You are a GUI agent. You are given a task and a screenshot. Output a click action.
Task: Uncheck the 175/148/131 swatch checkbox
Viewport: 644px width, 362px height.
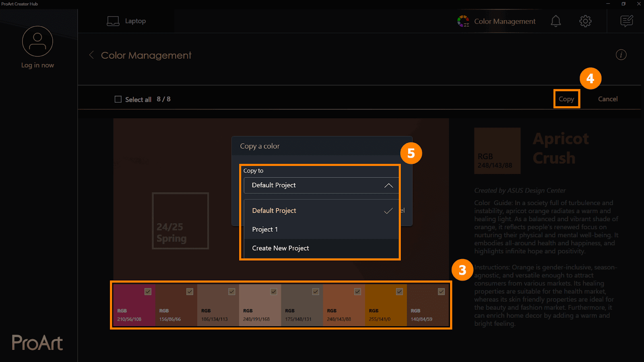[x=316, y=292]
